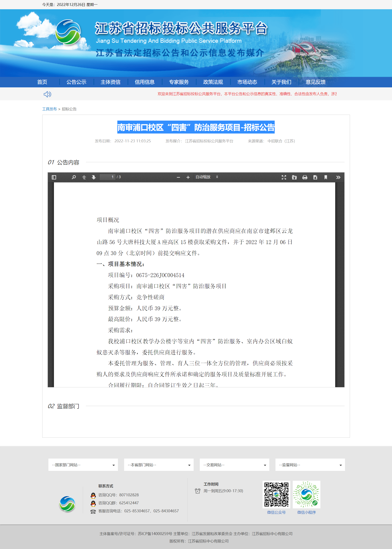Click today's date text at page top
This screenshot has width=392, height=549.
coord(70,5)
